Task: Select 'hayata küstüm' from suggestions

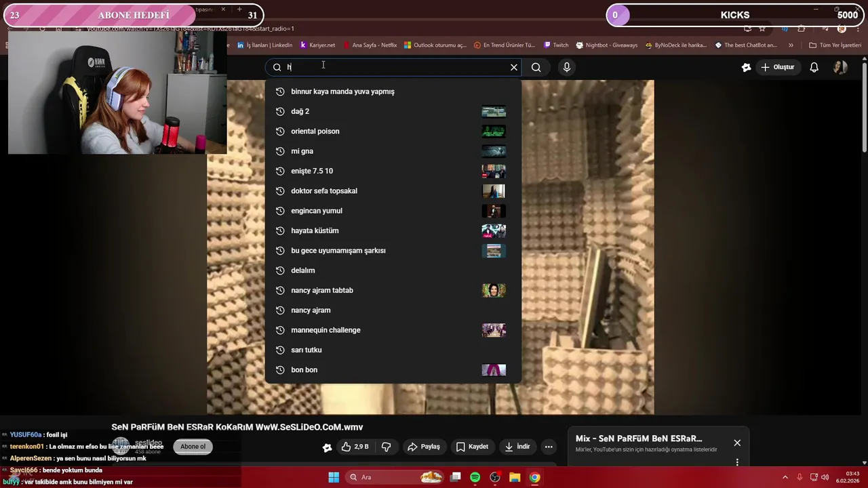Action: (x=393, y=230)
